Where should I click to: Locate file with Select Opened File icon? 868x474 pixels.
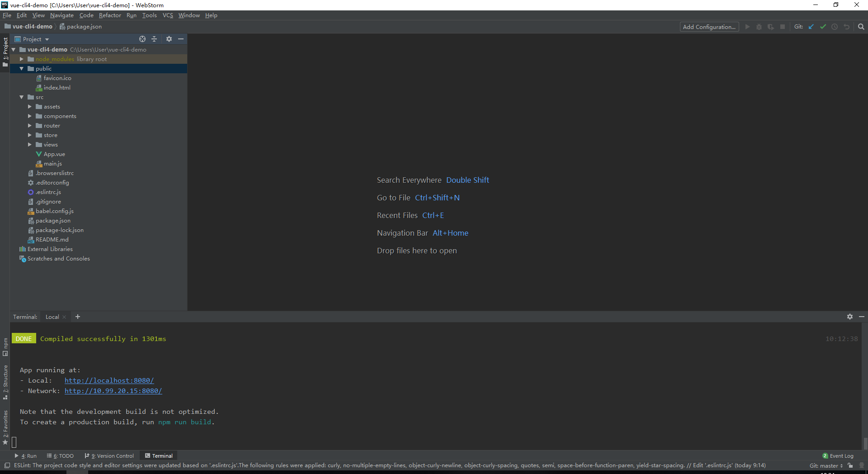(x=142, y=39)
